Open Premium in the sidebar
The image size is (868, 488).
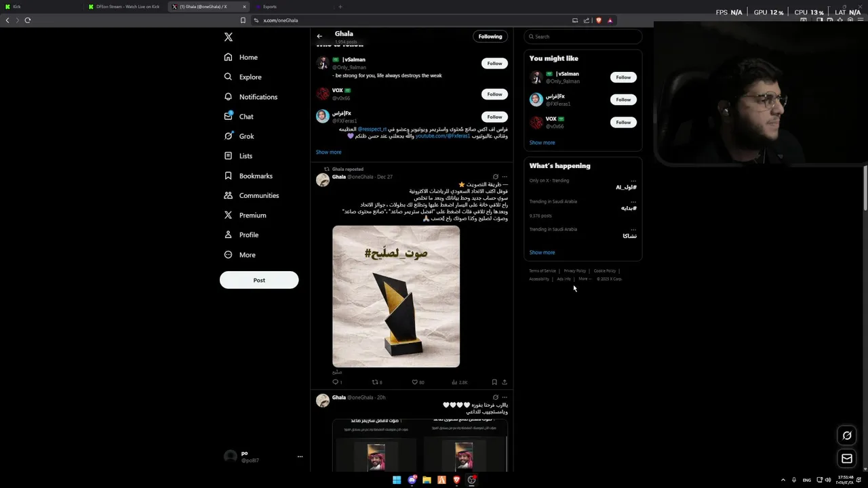(x=245, y=215)
